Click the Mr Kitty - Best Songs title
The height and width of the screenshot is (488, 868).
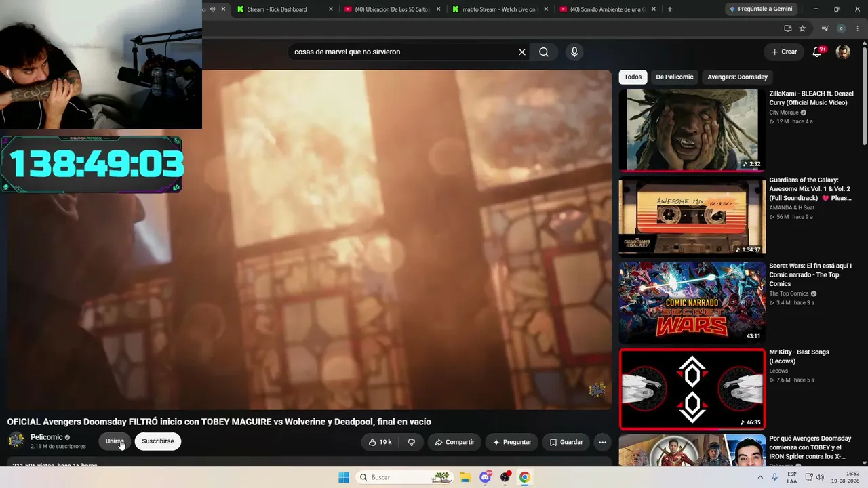pos(799,357)
